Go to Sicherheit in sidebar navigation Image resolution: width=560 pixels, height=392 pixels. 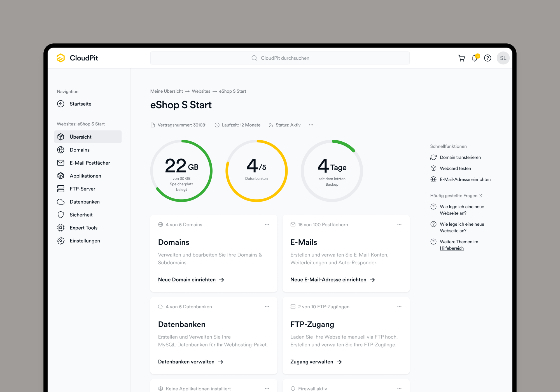click(81, 215)
